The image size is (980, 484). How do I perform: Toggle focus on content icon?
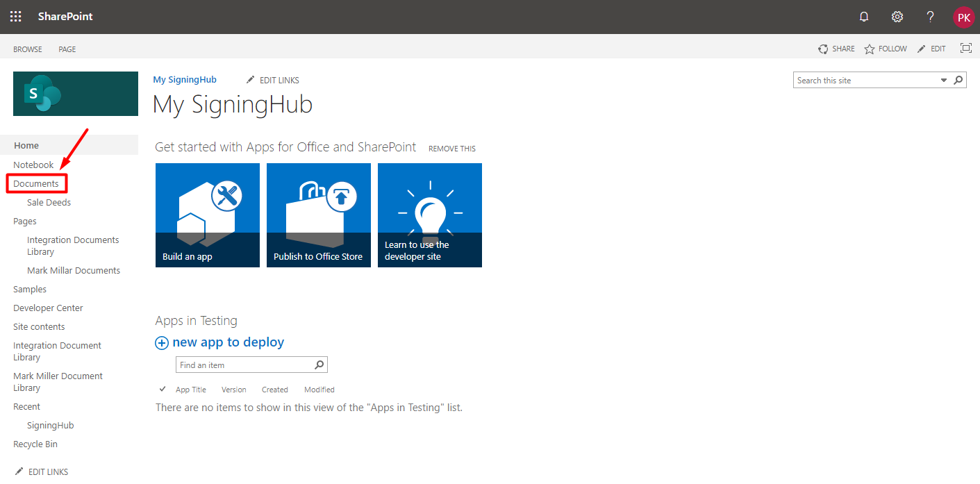[965, 48]
